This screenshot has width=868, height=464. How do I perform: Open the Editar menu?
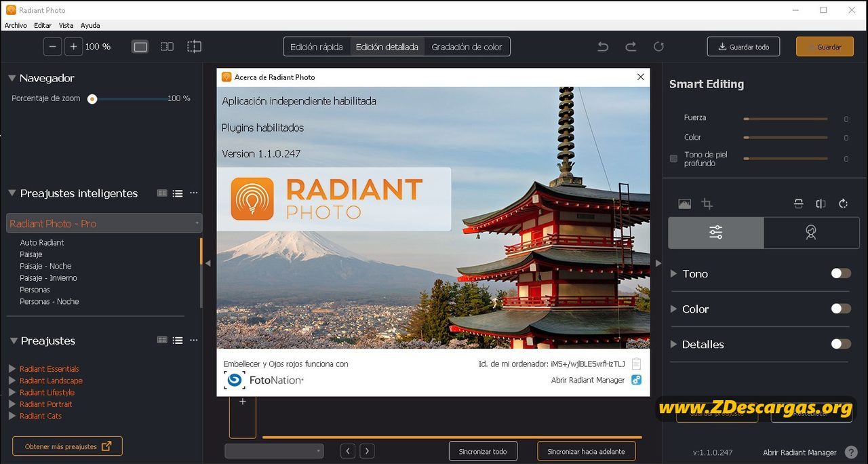click(43, 25)
